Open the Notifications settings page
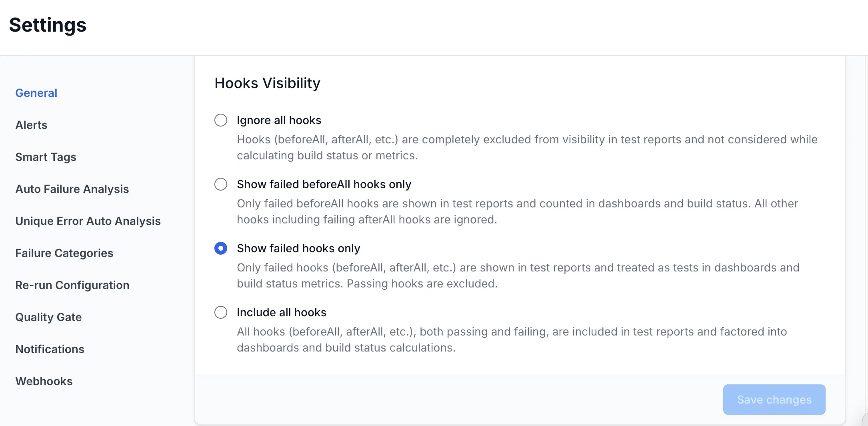This screenshot has width=868, height=426. (x=50, y=349)
